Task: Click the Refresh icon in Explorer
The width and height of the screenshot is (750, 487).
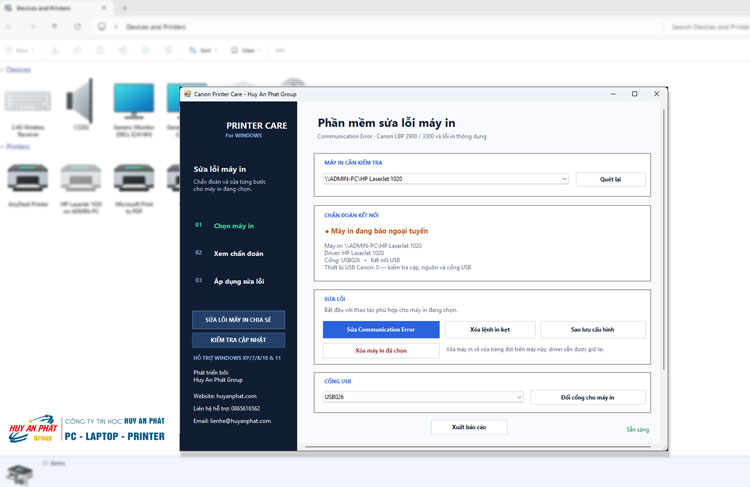Action: click(77, 27)
